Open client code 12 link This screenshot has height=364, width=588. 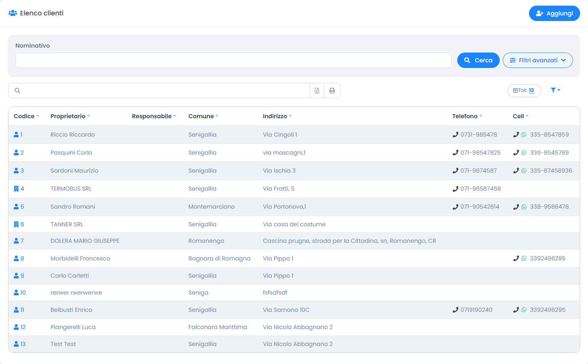coord(23,327)
